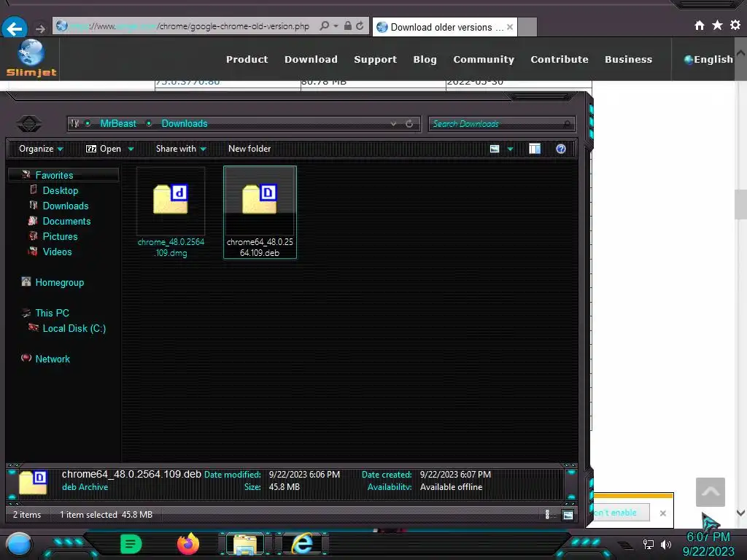The height and width of the screenshot is (560, 747).
Task: Go back in Internet Explorer
Action: [x=15, y=28]
